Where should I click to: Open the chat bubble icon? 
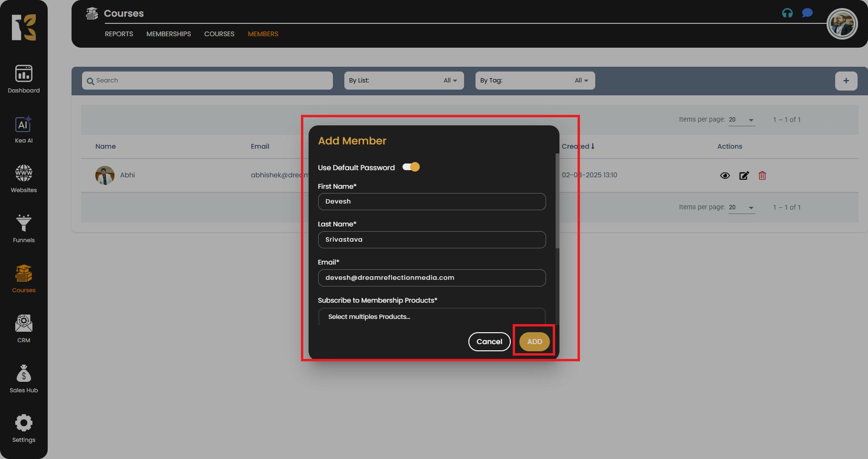(x=807, y=13)
